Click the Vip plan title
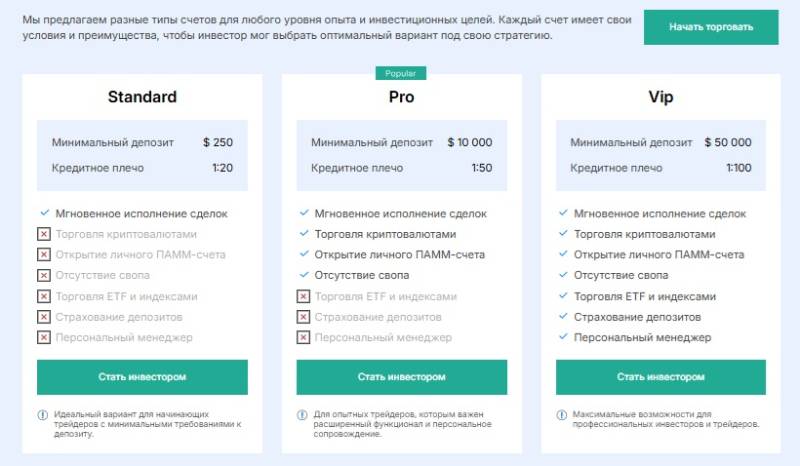800x466 pixels. point(660,97)
